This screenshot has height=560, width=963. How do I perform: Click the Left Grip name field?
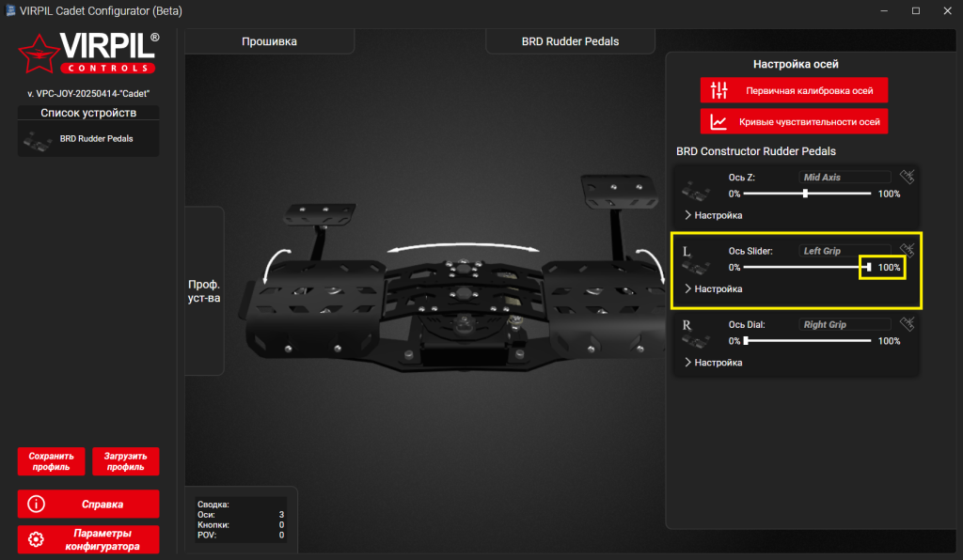click(845, 250)
